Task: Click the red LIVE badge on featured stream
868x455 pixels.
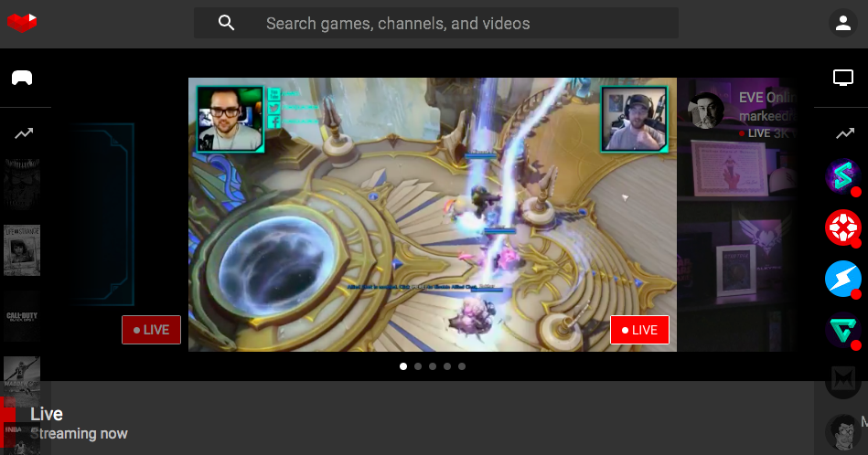Action: (x=639, y=330)
